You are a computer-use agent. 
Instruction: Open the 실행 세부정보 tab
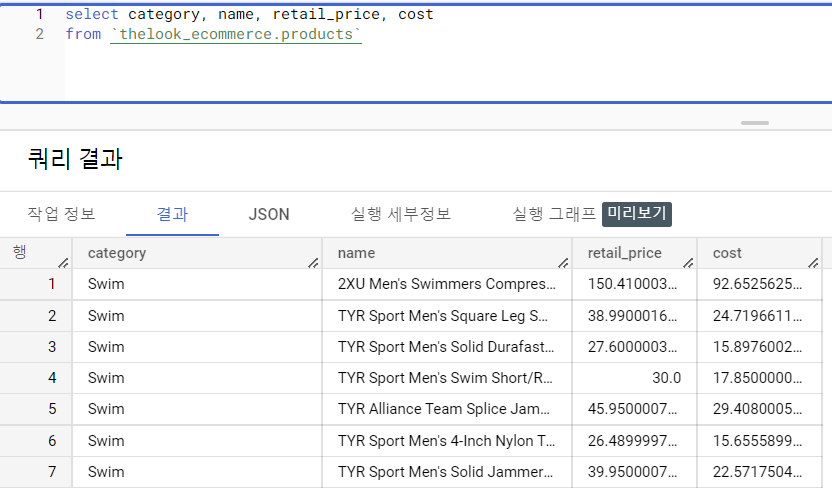click(401, 214)
